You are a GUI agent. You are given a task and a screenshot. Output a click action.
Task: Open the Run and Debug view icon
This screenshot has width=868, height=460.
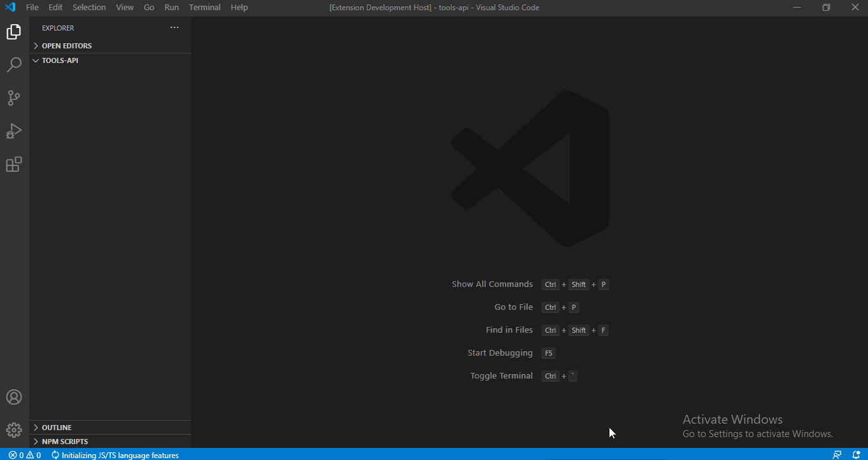coord(14,131)
